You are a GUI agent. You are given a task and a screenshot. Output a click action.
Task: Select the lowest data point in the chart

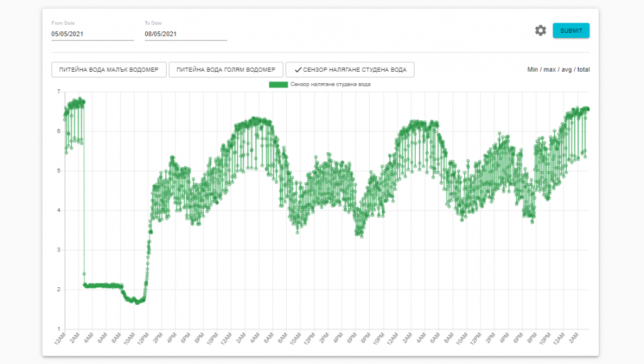[x=136, y=303]
